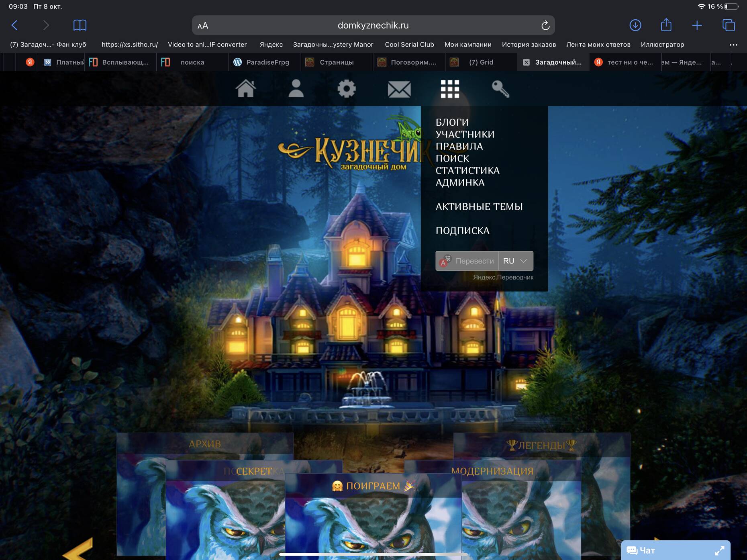This screenshot has height=560, width=747.
Task: Open the user profile person icon
Action: pyautogui.click(x=296, y=88)
